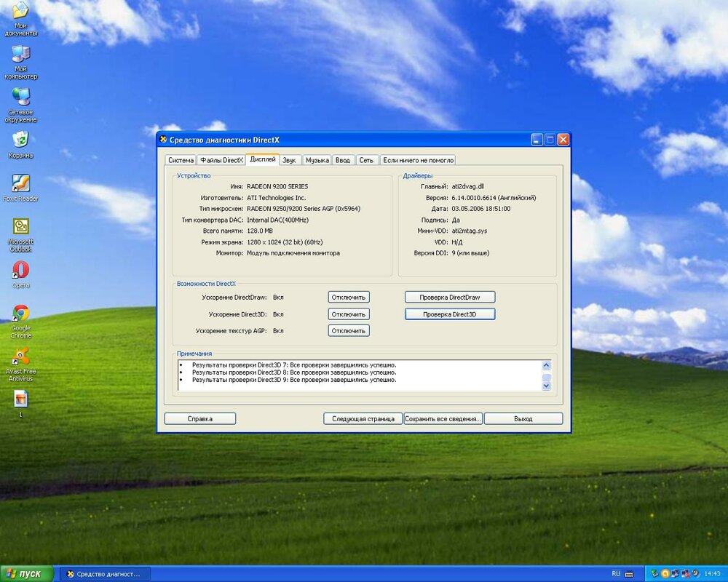
Task: Select the Сетевое окружение desktop icon
Action: [20, 105]
